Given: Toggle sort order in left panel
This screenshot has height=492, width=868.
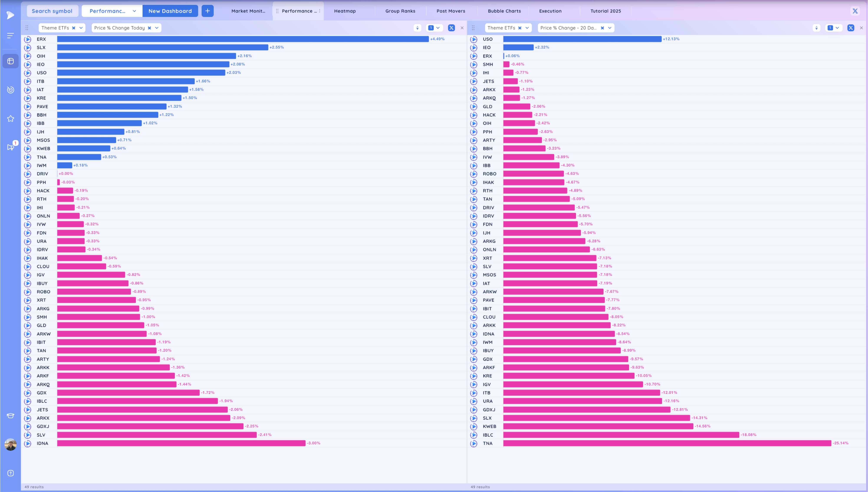Looking at the screenshot, I should point(417,28).
